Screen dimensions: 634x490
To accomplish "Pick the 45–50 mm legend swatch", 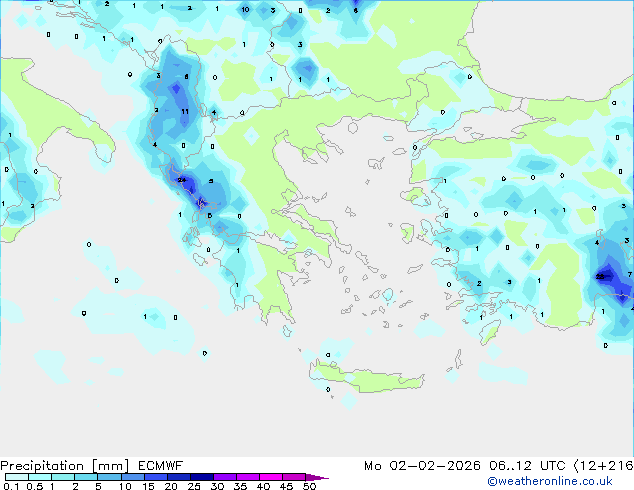I will (294, 477).
